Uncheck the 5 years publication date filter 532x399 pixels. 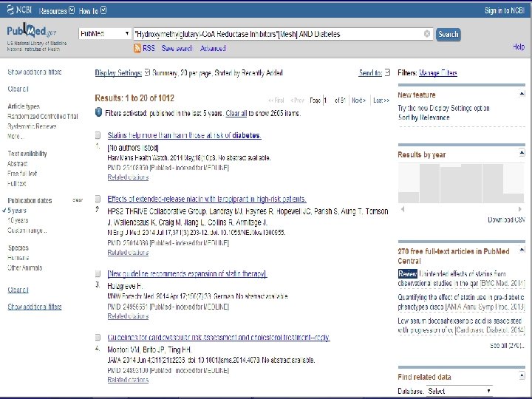(17, 211)
